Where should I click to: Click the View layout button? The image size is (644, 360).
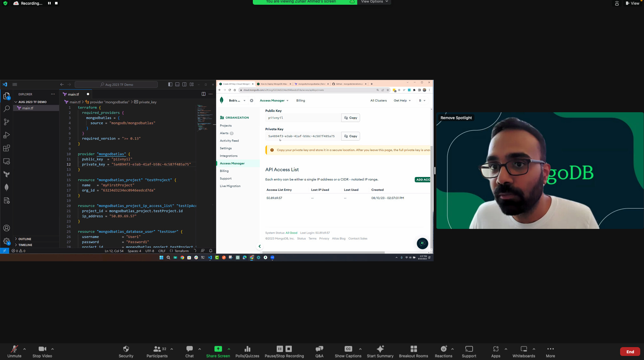coord(633,3)
